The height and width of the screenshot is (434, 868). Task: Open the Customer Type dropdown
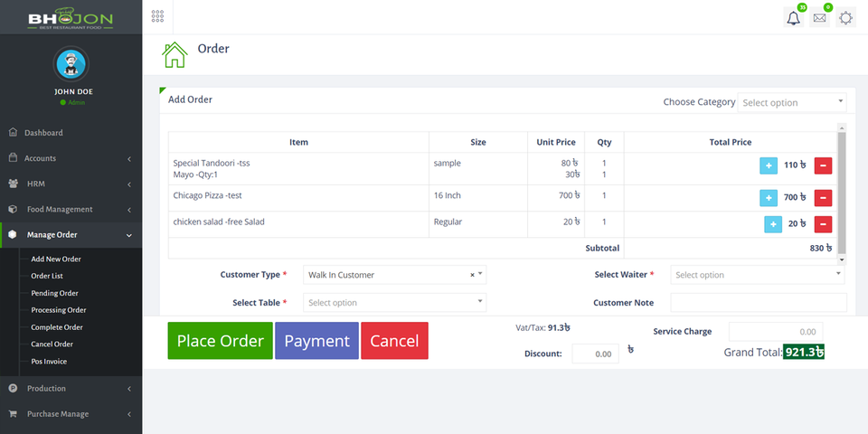(x=394, y=275)
